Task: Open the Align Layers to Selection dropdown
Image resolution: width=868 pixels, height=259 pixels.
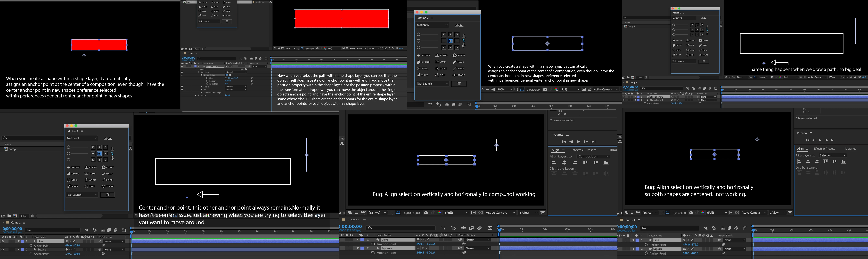Action: click(832, 155)
